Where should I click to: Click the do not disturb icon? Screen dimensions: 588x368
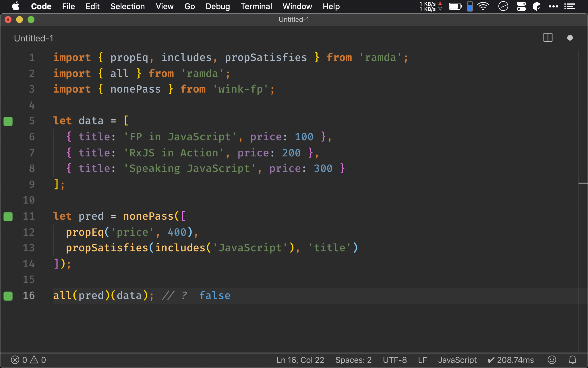tap(503, 6)
